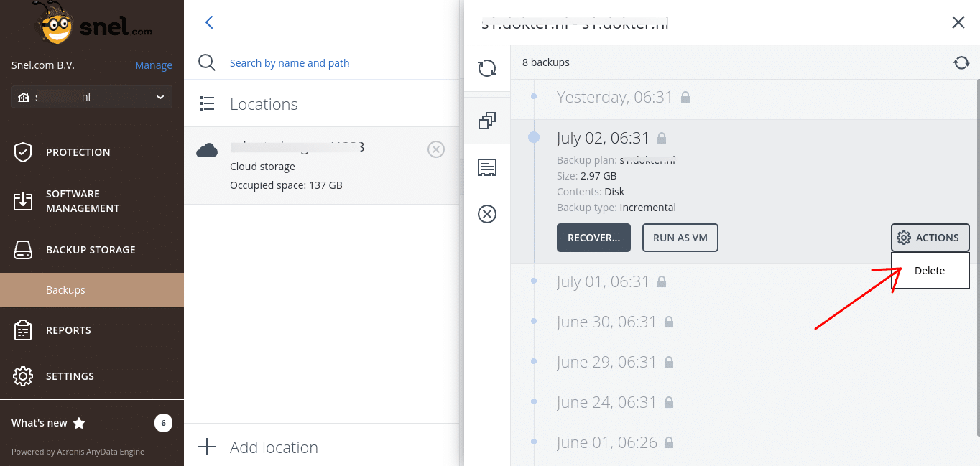Click the search magnifier icon

(207, 63)
